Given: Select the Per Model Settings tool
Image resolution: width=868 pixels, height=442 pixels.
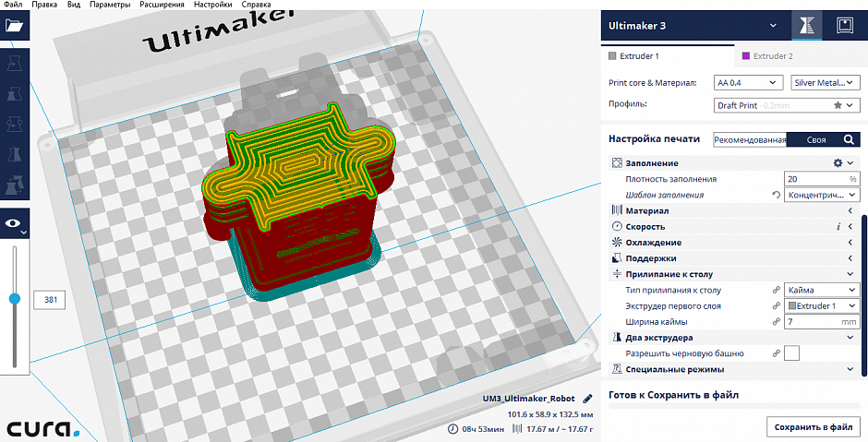Looking at the screenshot, I should (x=15, y=185).
